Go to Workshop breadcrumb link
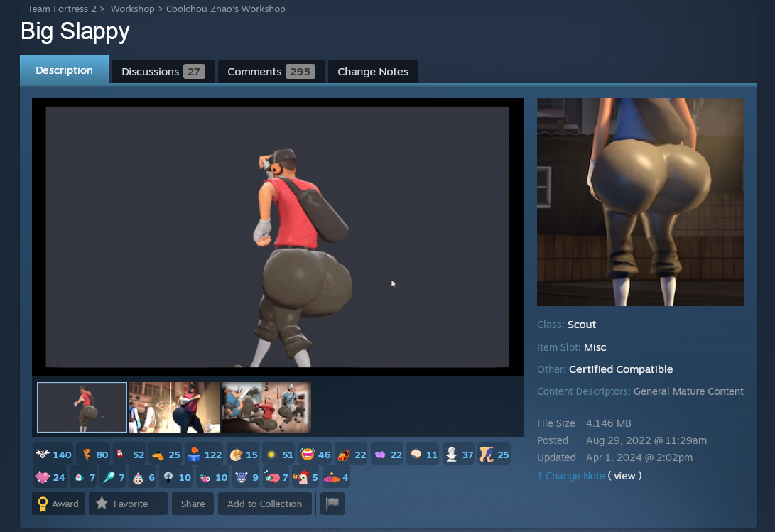The height and width of the screenshot is (532, 775). [132, 9]
